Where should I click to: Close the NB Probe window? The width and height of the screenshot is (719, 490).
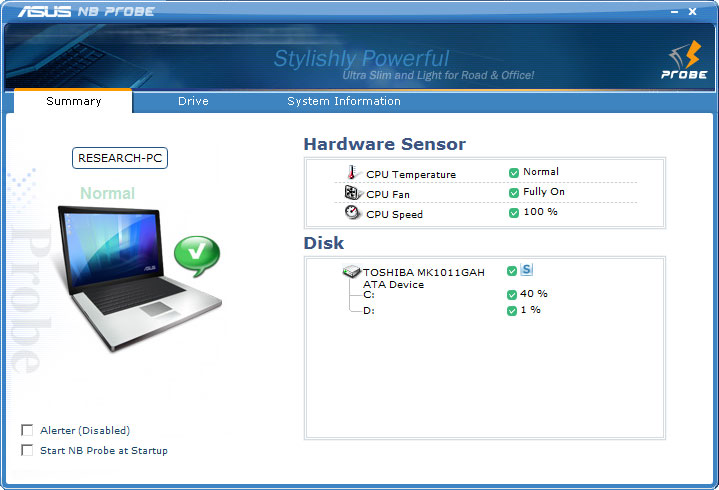(692, 11)
